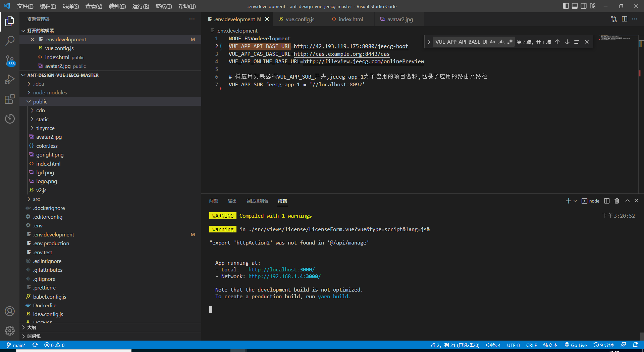644x352 pixels.
Task: Close the find widget
Action: [587, 42]
